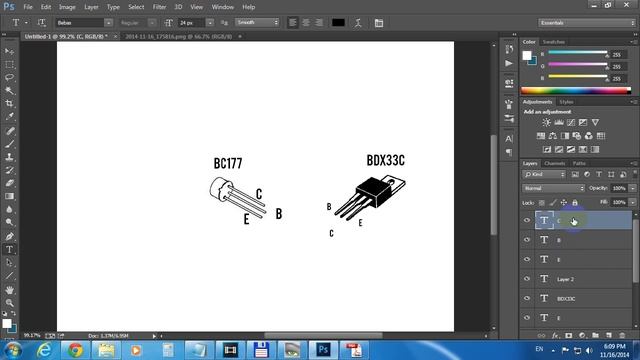Toggle text orientation in options bar

[x=41, y=23]
